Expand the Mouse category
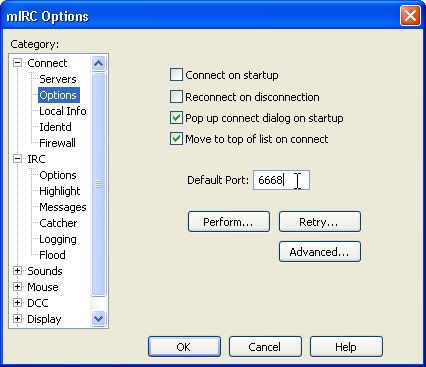426x367 pixels. (17, 287)
